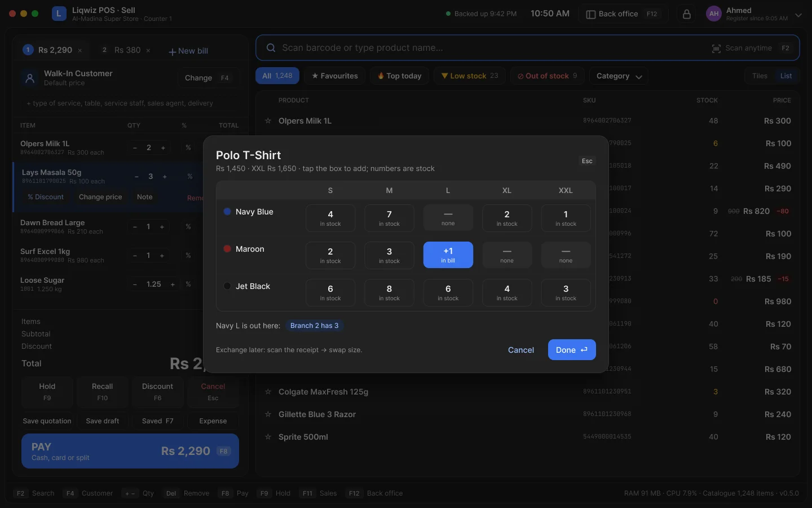Select the Low stock filter
812x508 pixels.
coord(470,76)
